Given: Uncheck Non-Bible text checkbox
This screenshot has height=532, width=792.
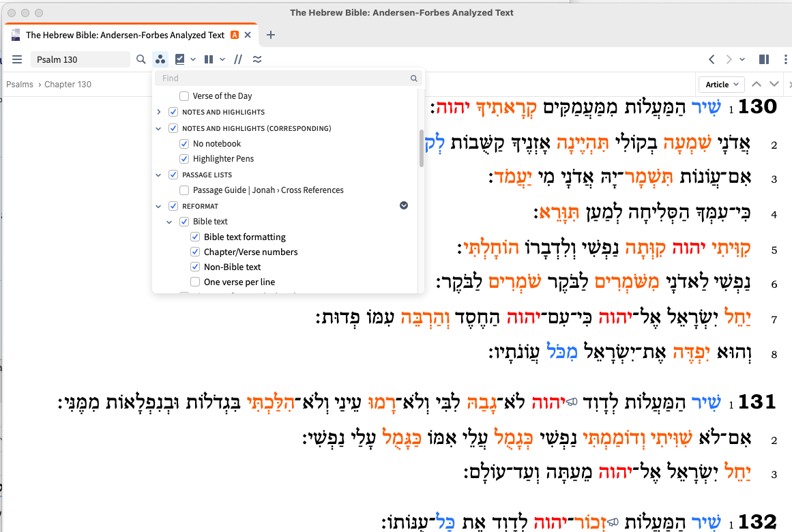Looking at the screenshot, I should (195, 267).
